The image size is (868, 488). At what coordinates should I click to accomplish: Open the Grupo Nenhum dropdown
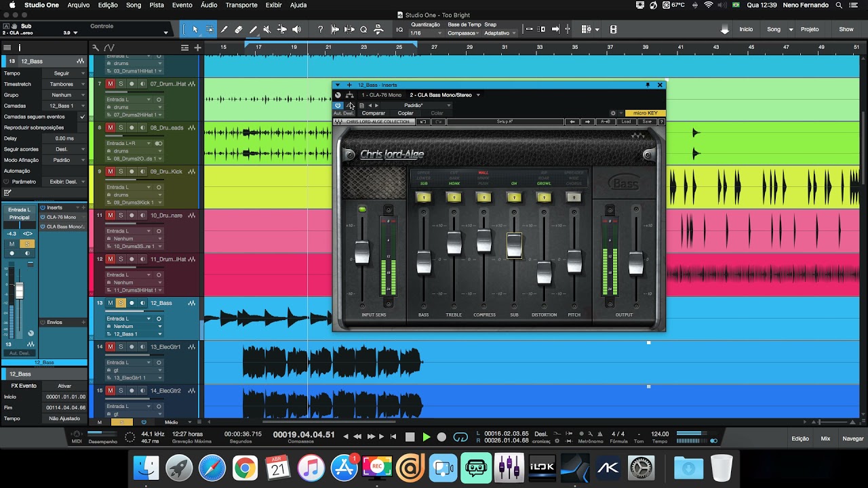click(66, 95)
